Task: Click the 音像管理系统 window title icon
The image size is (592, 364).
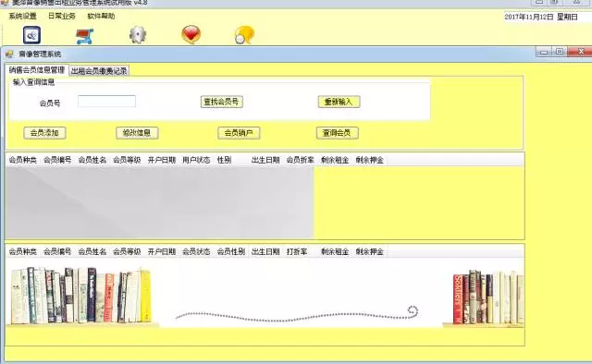Action: [9, 55]
